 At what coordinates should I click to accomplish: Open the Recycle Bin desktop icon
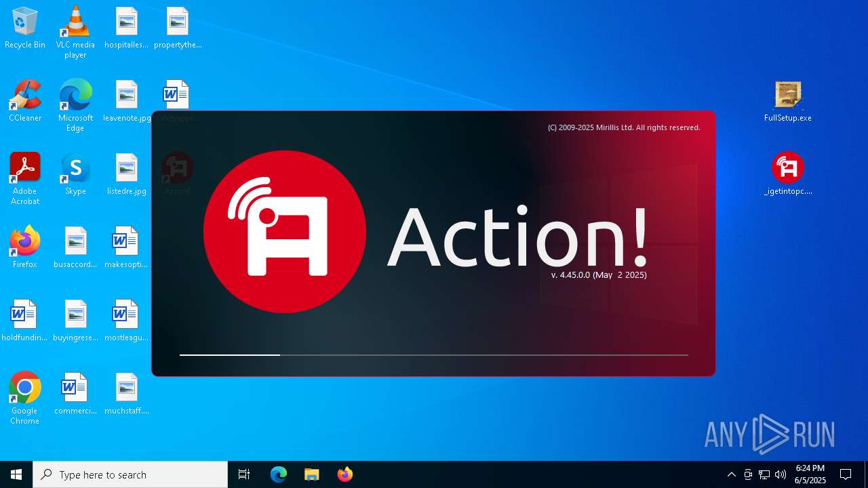point(25,28)
